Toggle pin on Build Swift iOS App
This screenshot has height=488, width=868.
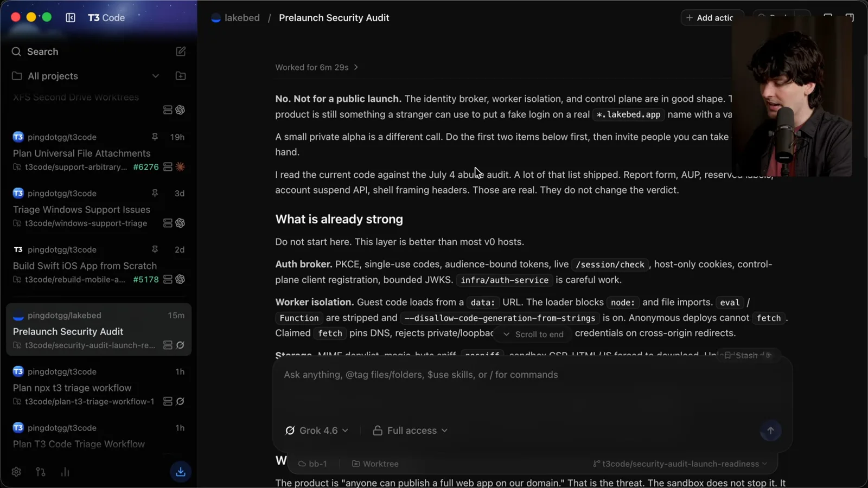pyautogui.click(x=155, y=249)
